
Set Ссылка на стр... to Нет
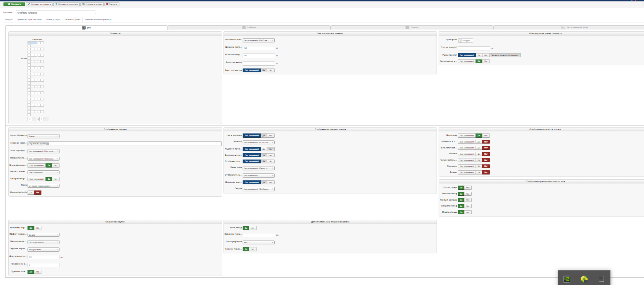[271, 155]
